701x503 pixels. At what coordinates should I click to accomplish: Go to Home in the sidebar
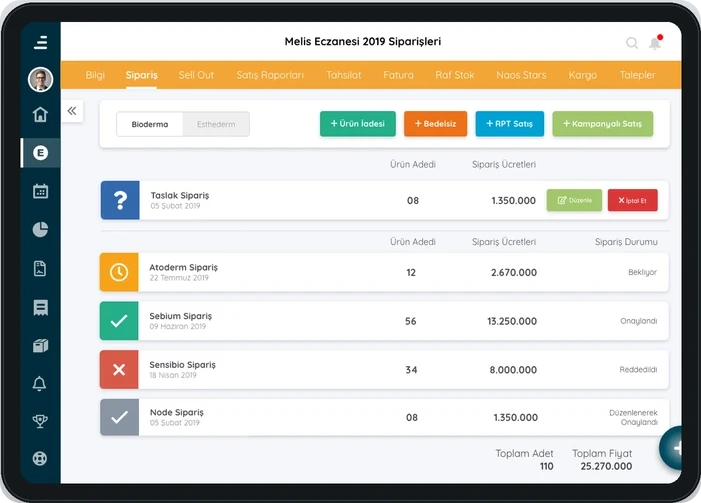point(40,114)
